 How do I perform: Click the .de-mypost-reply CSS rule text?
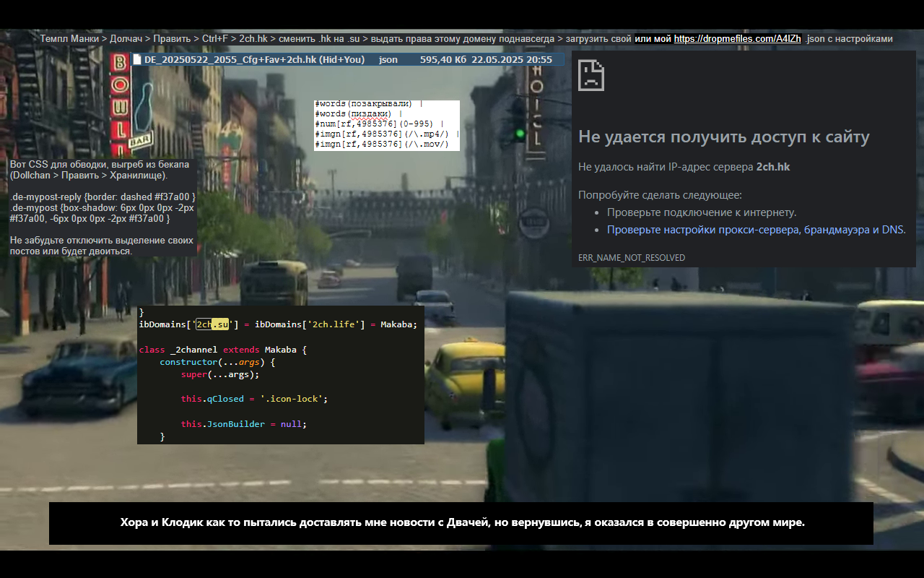pyautogui.click(x=103, y=197)
